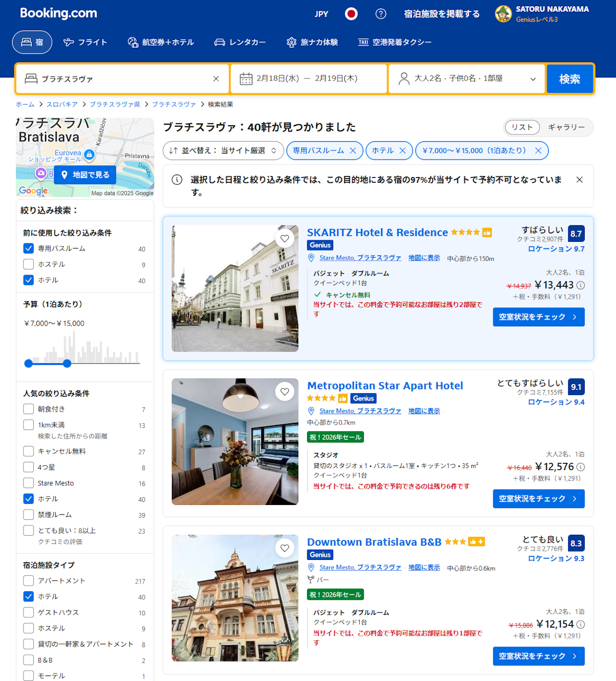Remove the 専用バスルーム filter chip
This screenshot has height=681, width=616.
point(353,150)
